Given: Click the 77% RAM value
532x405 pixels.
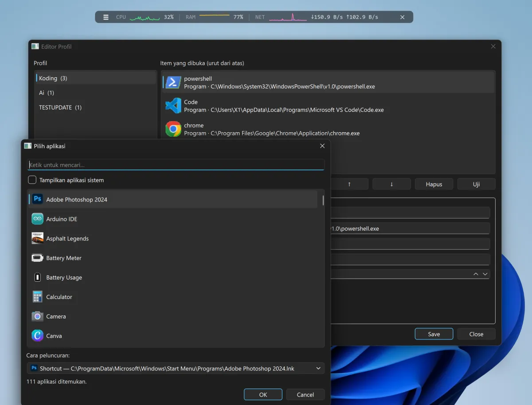Looking at the screenshot, I should pyautogui.click(x=238, y=17).
